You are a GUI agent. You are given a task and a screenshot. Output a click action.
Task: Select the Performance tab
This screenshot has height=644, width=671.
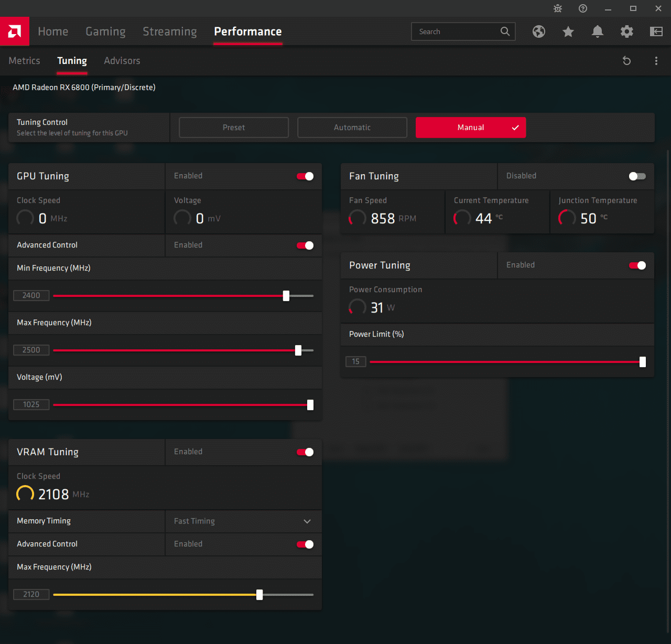click(x=248, y=31)
